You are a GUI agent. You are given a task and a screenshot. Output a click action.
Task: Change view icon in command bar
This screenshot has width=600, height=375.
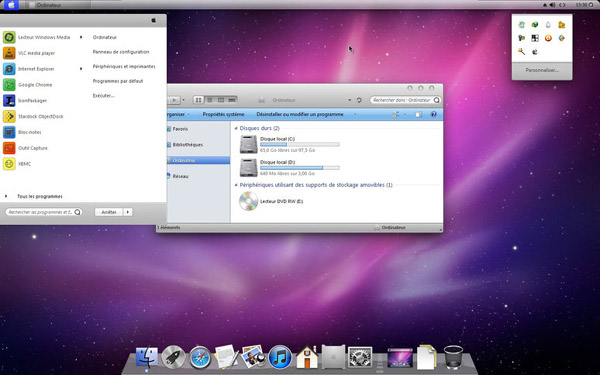[396, 114]
